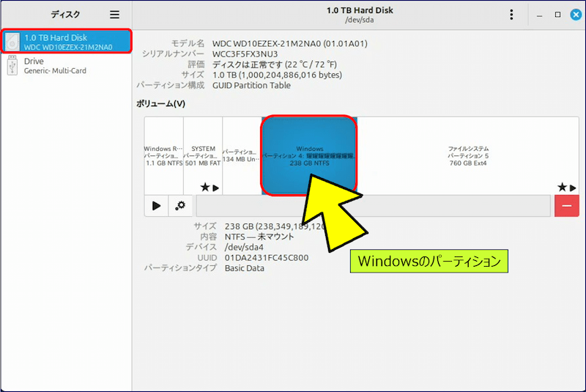Maximize the Disks window
Screen dimensions: 586x392
click(557, 15)
